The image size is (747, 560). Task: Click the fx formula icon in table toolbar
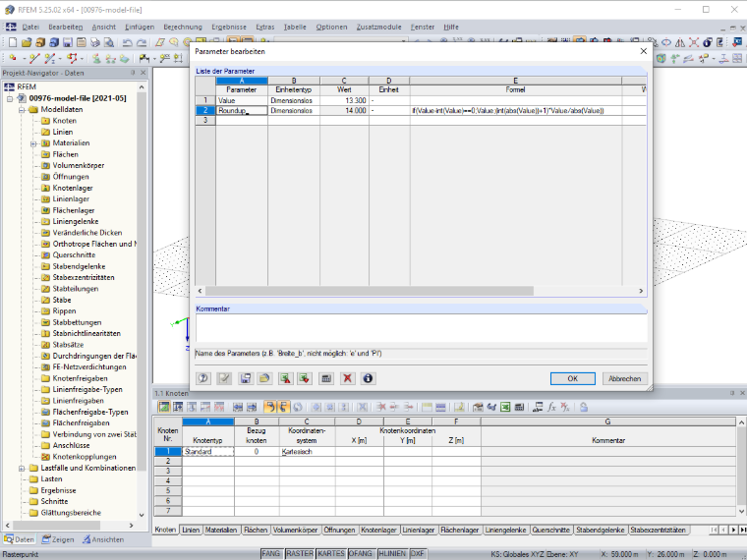point(551,407)
